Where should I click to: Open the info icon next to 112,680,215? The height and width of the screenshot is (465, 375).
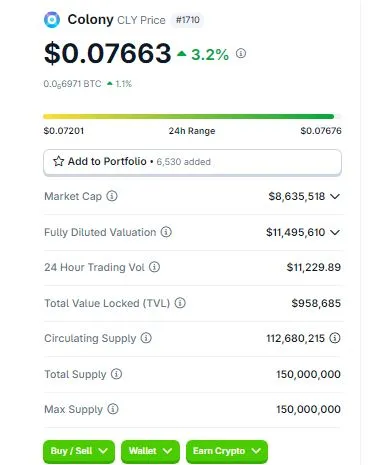coord(335,338)
